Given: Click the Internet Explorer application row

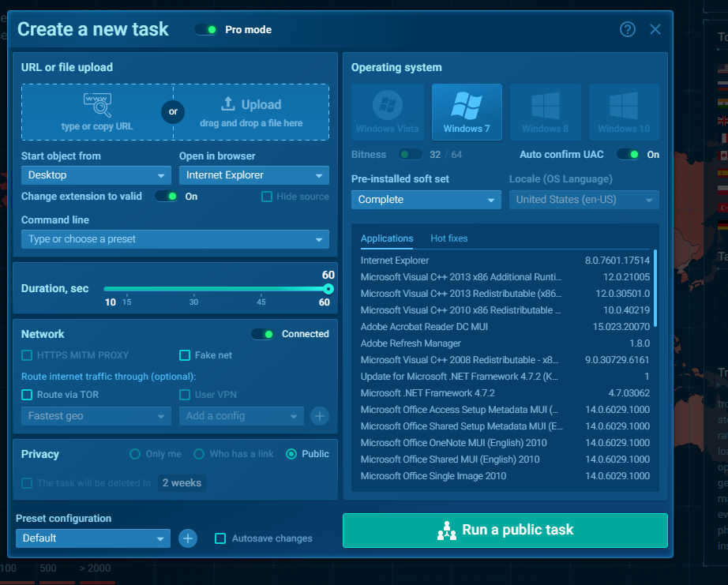Looking at the screenshot, I should pyautogui.click(x=505, y=261).
